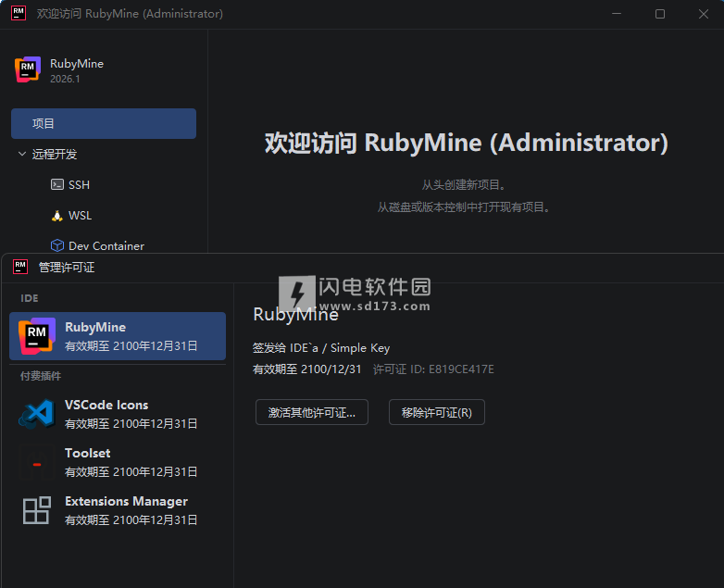
Task: Click the Toolset plugin icon
Action: pos(36,462)
